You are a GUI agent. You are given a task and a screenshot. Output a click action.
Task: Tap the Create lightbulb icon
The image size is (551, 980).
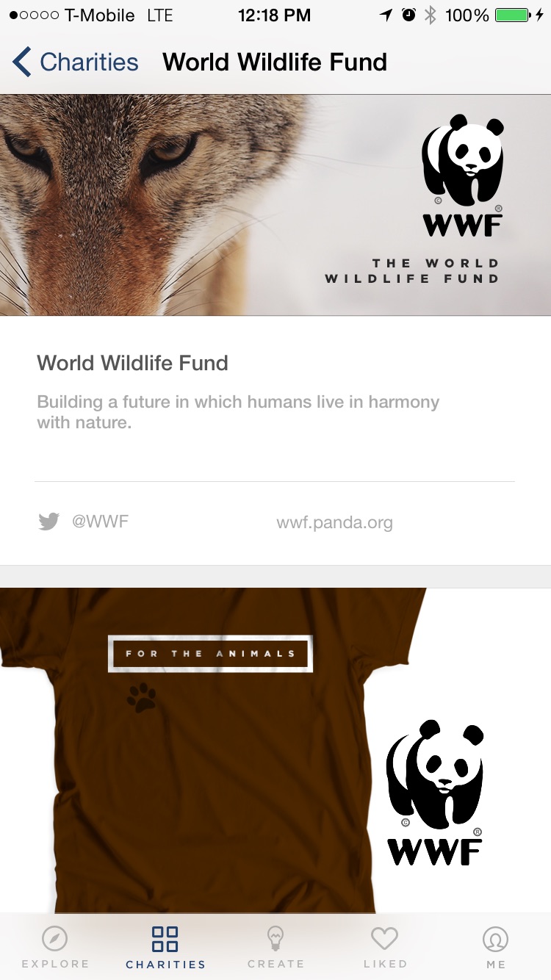tap(275, 938)
